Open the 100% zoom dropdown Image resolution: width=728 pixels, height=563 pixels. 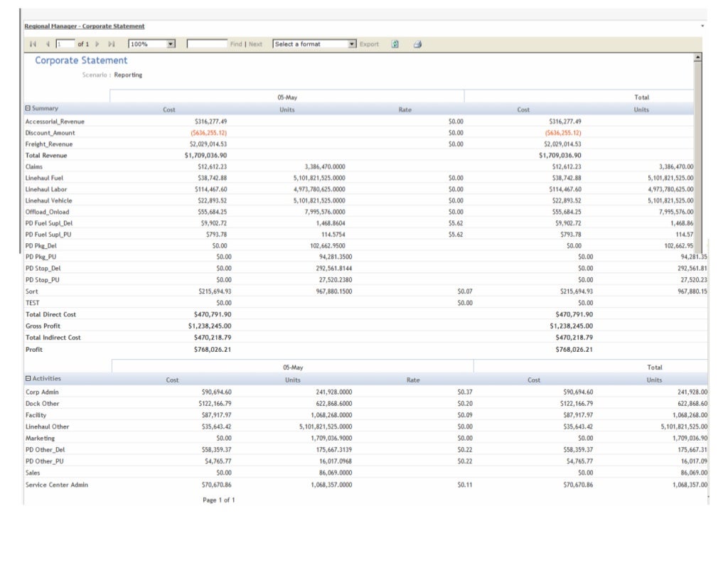pyautogui.click(x=171, y=44)
